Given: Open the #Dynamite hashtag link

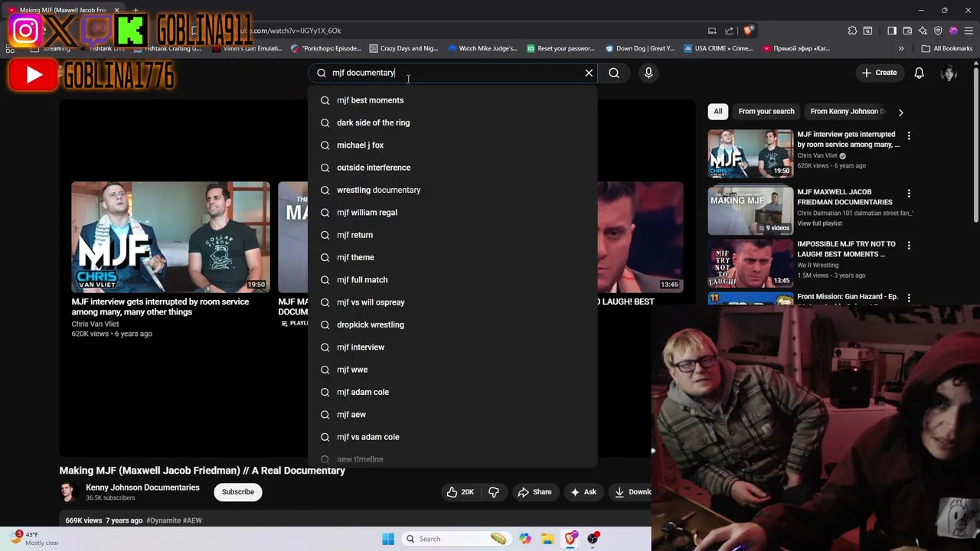Looking at the screenshot, I should (x=163, y=520).
